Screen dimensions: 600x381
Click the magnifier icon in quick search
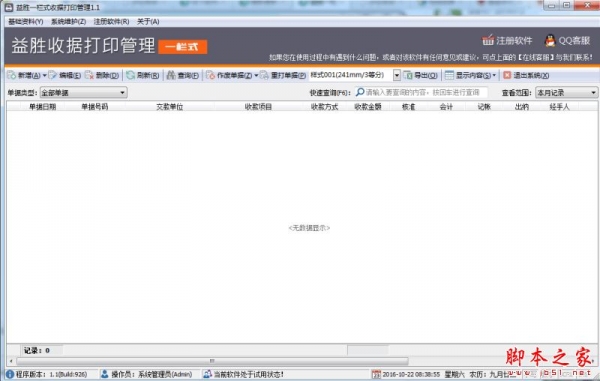[360, 92]
